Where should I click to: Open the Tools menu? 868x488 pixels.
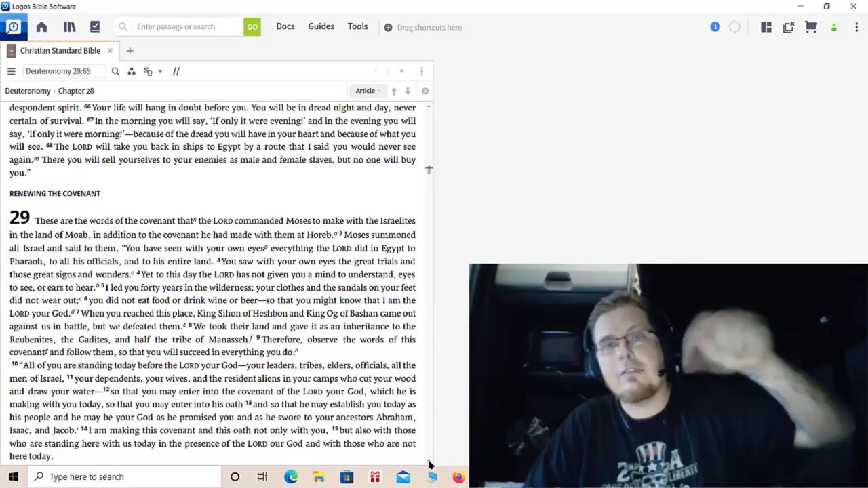click(358, 26)
